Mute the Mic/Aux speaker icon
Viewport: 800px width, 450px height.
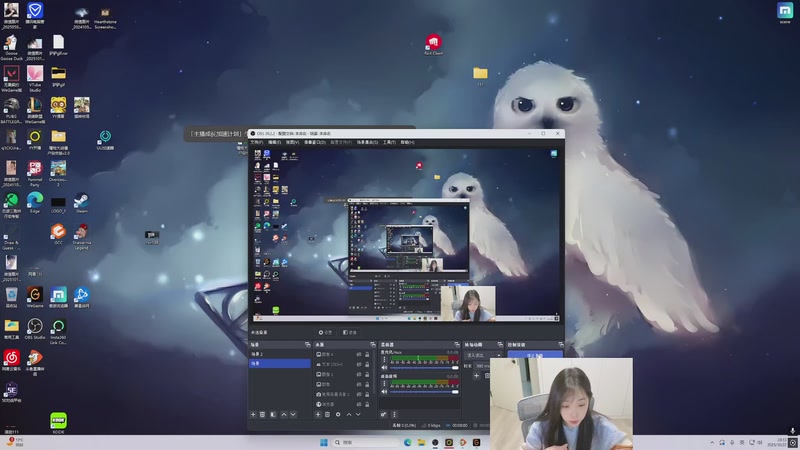pos(385,367)
